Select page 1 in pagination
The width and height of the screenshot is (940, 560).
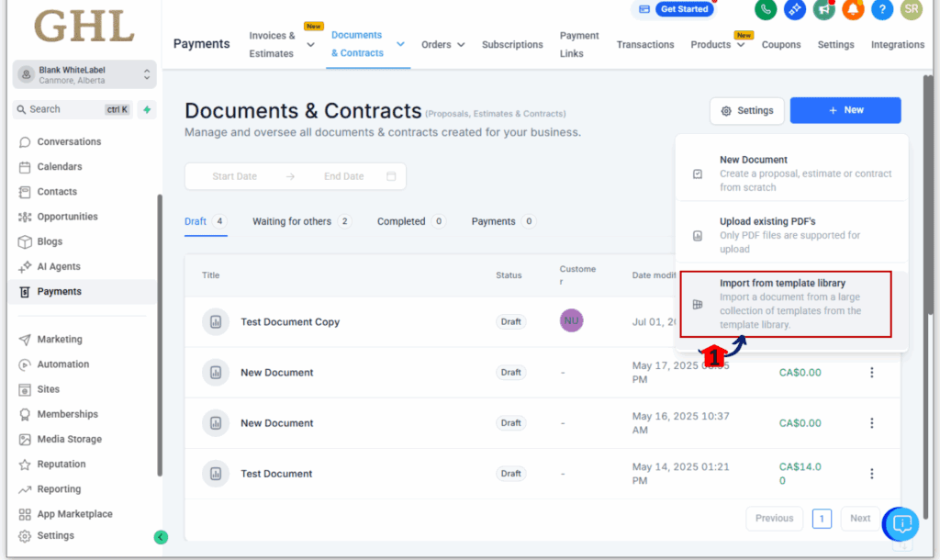[822, 518]
